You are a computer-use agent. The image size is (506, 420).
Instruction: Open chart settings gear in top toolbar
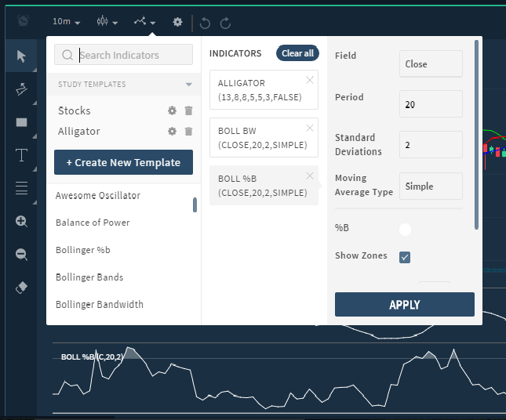[177, 22]
